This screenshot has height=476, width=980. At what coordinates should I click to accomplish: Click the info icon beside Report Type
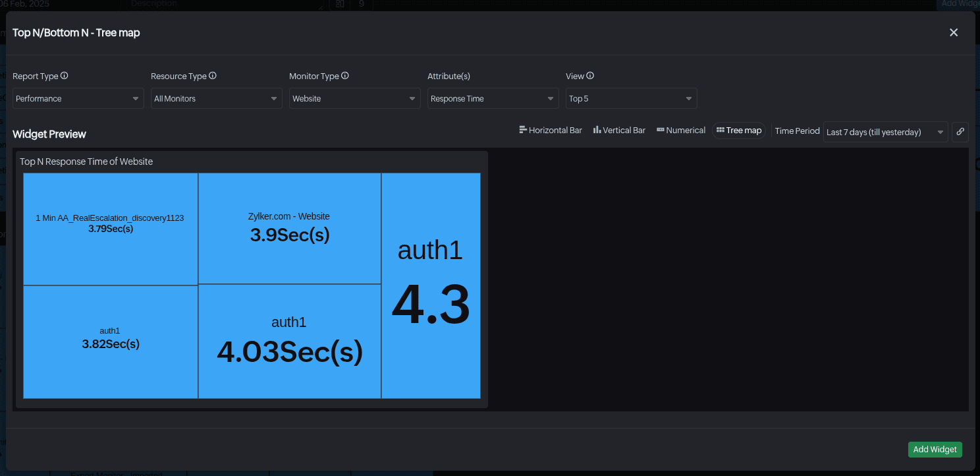click(x=65, y=76)
